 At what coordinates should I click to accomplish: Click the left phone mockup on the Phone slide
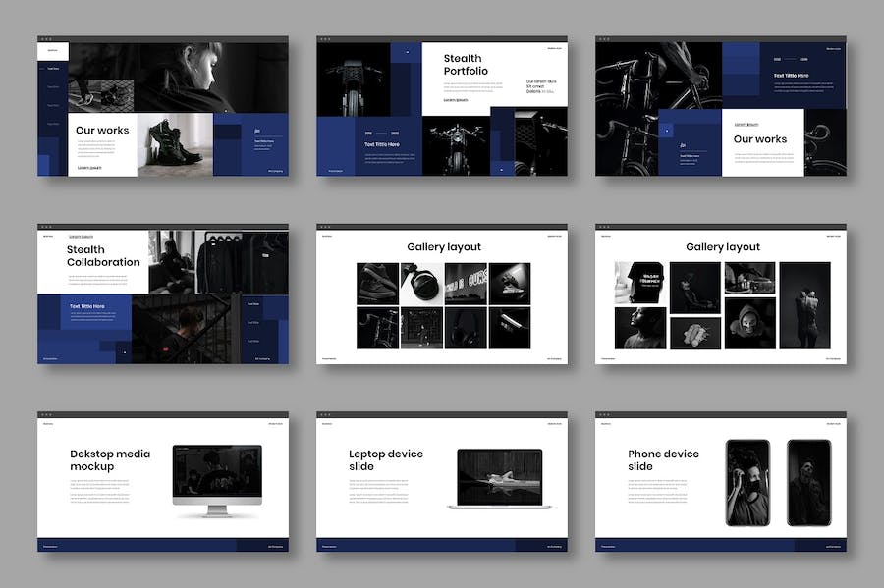[746, 481]
